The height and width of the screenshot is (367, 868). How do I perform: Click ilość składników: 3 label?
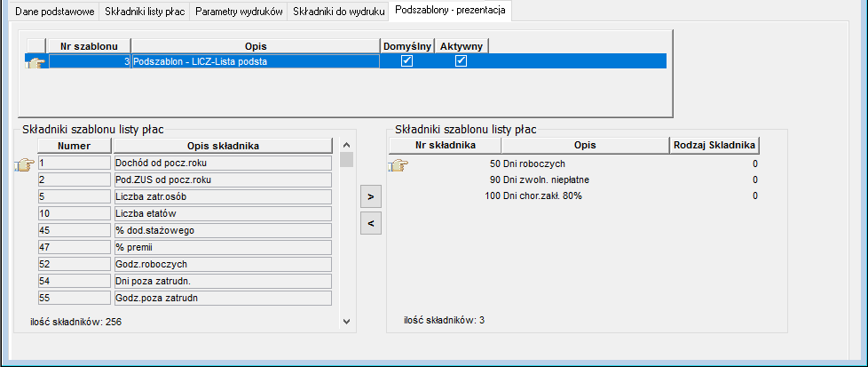(445, 320)
